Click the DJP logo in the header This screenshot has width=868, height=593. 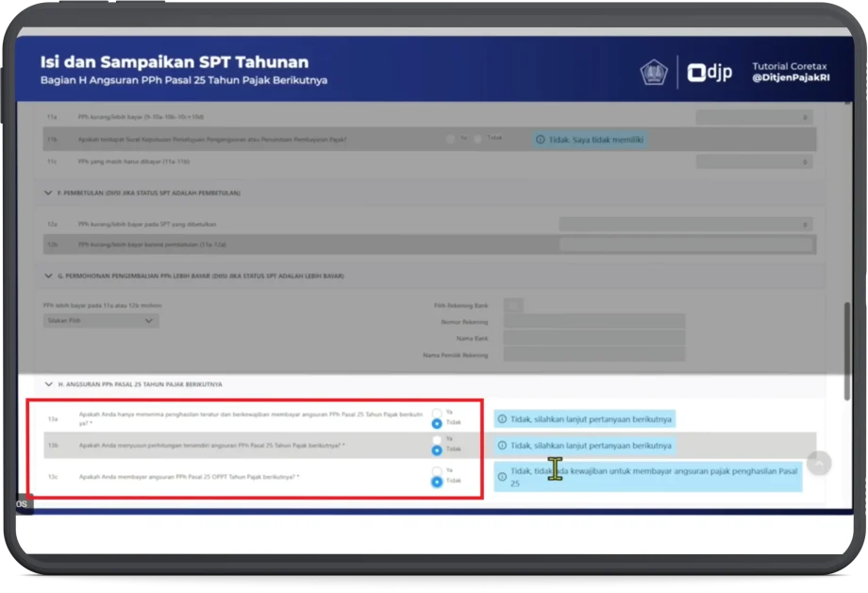click(x=709, y=73)
